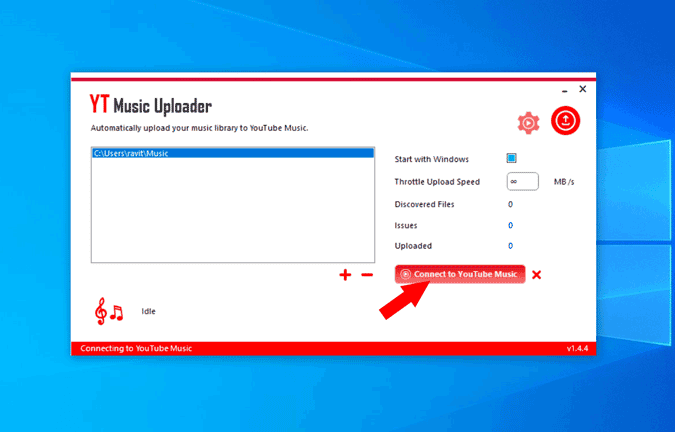Click the Connect to YouTube Music button
Image resolution: width=675 pixels, height=432 pixels.
460,274
